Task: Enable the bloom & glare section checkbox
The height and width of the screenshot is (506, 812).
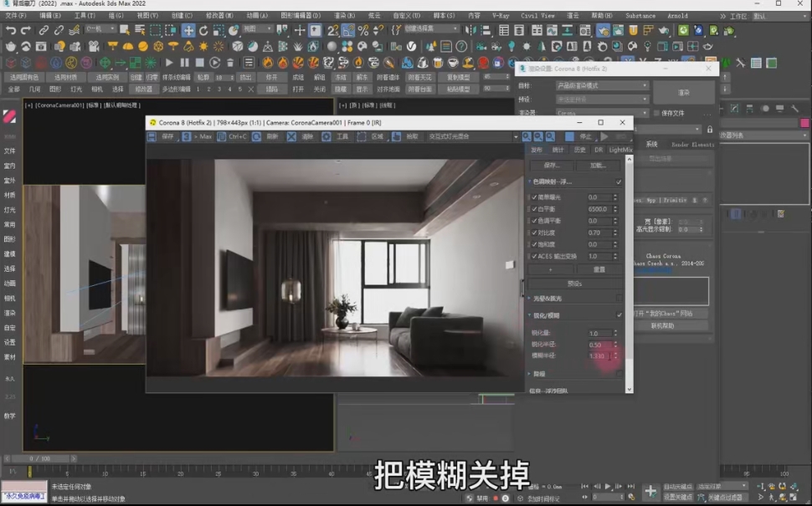Action: [619, 299]
